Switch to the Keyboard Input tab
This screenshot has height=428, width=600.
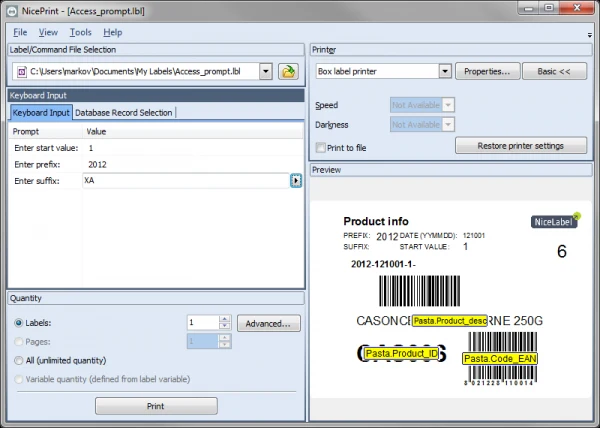click(41, 113)
